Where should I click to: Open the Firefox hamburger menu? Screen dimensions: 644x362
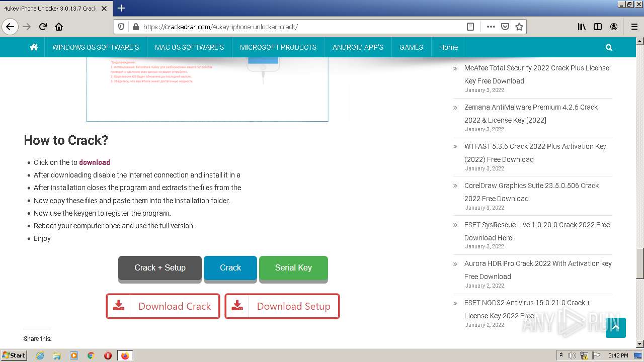[x=634, y=27]
